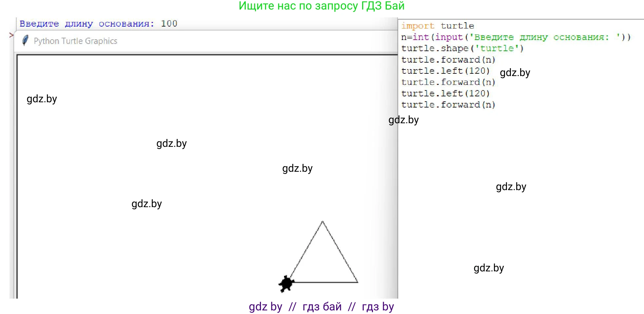Screen dimensions: 644x314
Task: Place cursor on the purple int keyword
Action: tap(420, 37)
